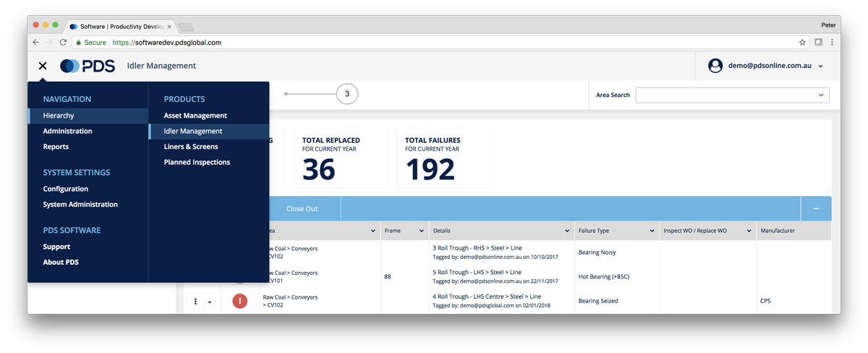
Task: Open the Chrome three-dot menu
Action: click(x=832, y=43)
